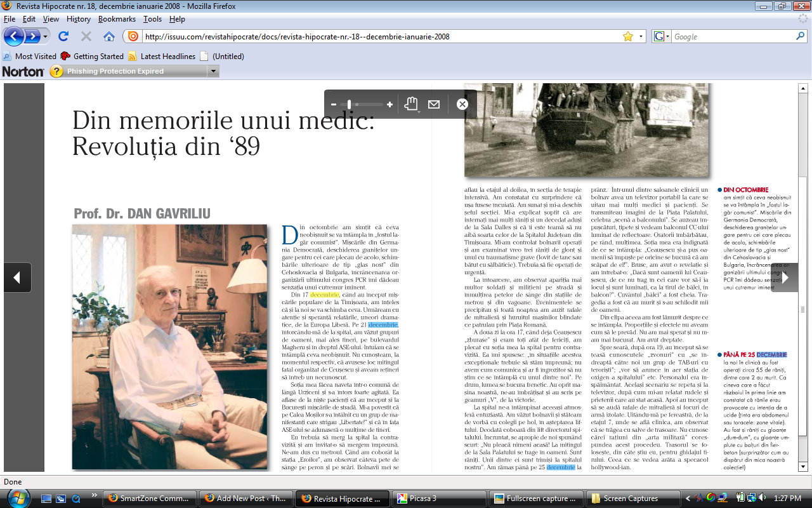Click the zoom out minus icon
The image size is (812, 508).
click(x=334, y=105)
